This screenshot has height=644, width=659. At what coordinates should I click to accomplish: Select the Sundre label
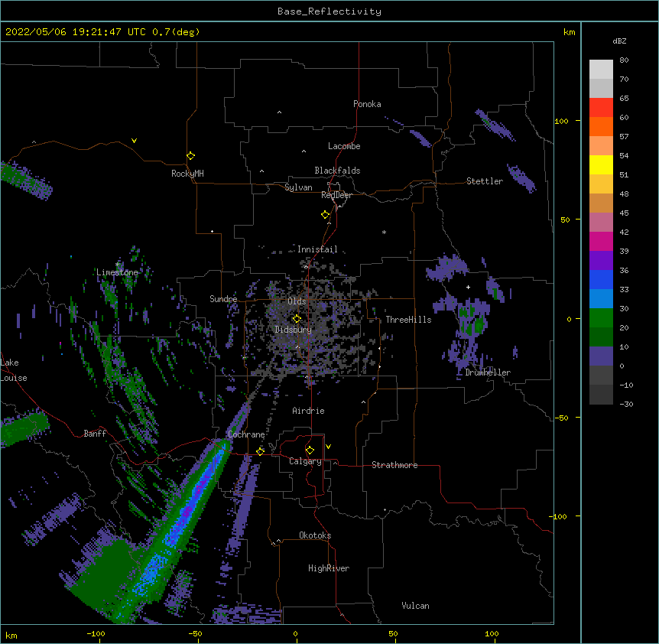tap(223, 299)
